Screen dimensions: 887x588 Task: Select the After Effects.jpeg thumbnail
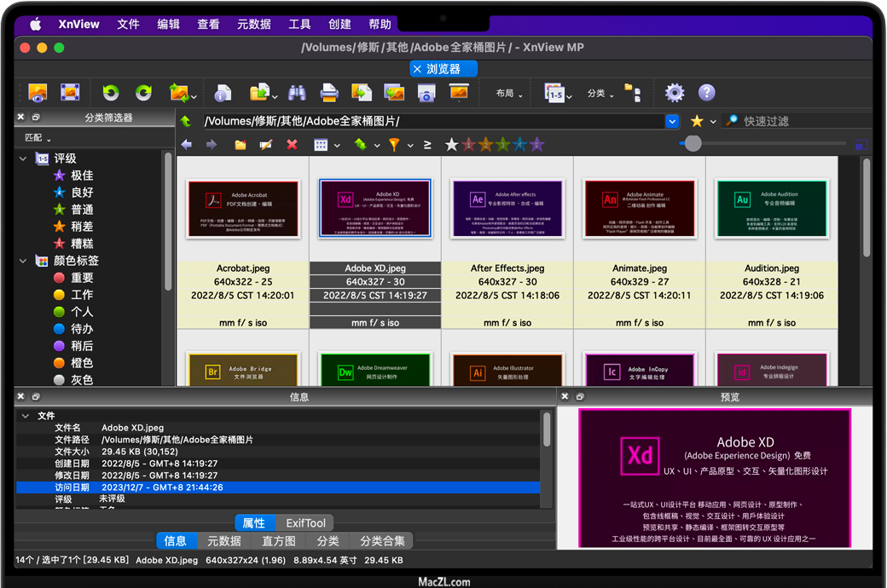[507, 208]
